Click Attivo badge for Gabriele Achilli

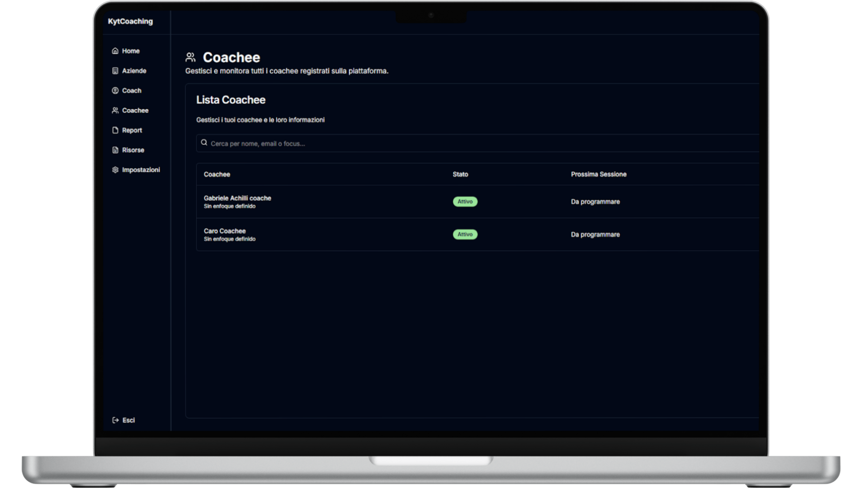(x=465, y=202)
